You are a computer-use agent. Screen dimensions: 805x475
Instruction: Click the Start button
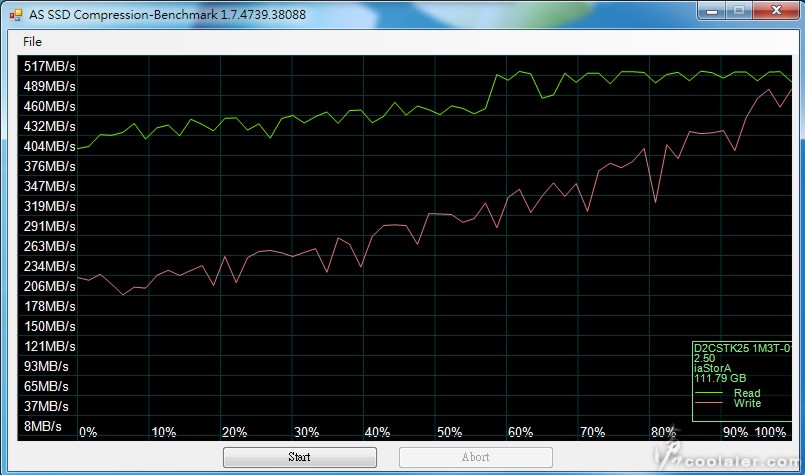point(299,457)
